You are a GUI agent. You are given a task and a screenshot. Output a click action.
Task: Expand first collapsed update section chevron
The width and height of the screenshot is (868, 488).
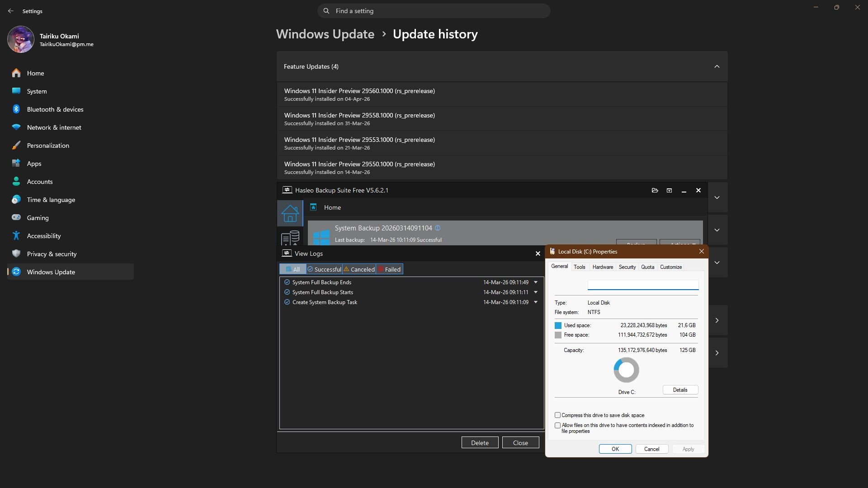pyautogui.click(x=717, y=197)
